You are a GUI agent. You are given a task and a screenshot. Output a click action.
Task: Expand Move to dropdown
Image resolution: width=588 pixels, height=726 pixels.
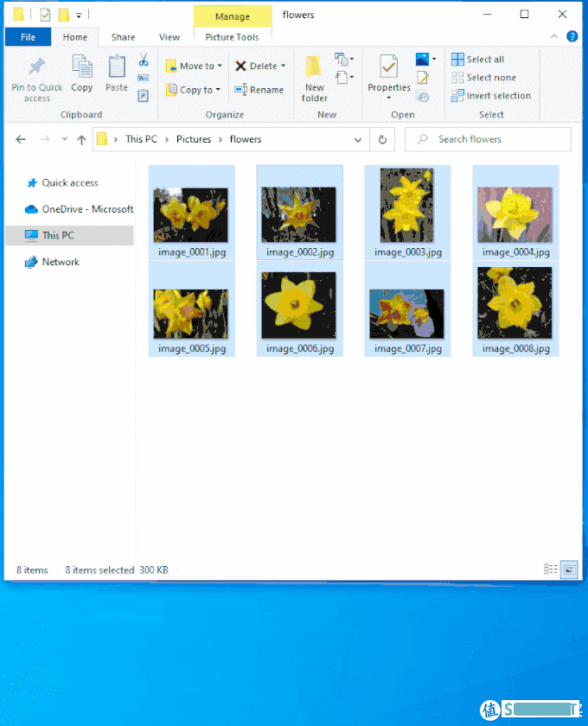pyautogui.click(x=220, y=66)
